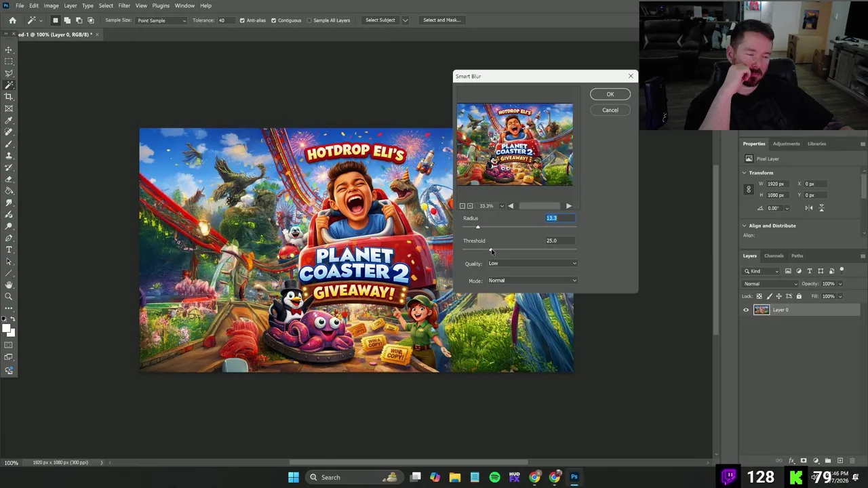The image size is (868, 488).
Task: Select the Hand tool
Action: pos(9,285)
